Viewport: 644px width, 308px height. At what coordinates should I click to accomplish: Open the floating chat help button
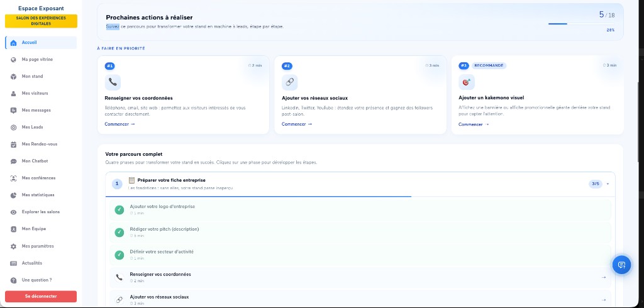(x=621, y=265)
